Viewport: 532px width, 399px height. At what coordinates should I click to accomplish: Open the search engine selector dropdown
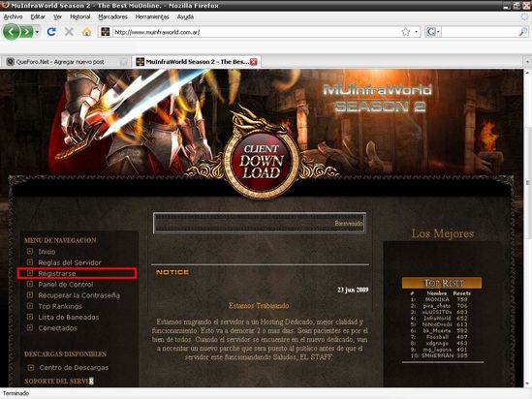[x=433, y=32]
